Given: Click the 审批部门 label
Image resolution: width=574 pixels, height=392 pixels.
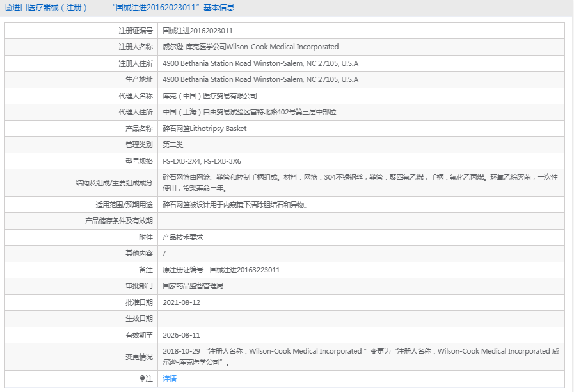Looking at the screenshot, I should tap(139, 286).
